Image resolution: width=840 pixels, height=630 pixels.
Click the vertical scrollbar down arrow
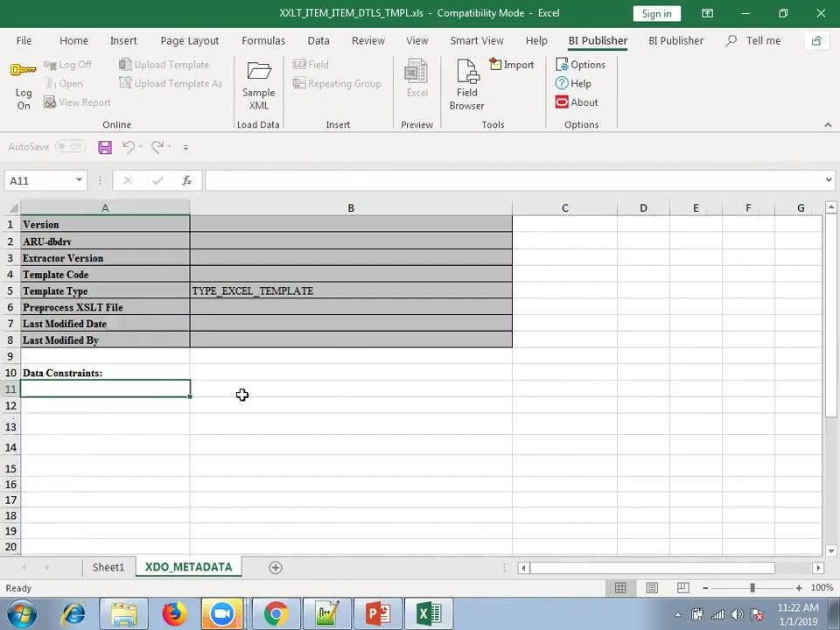[831, 550]
